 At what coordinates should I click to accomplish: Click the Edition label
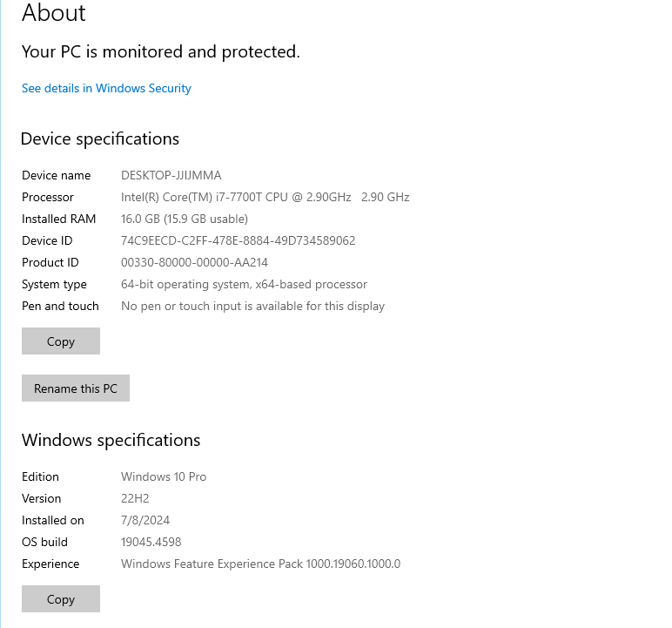coord(40,477)
